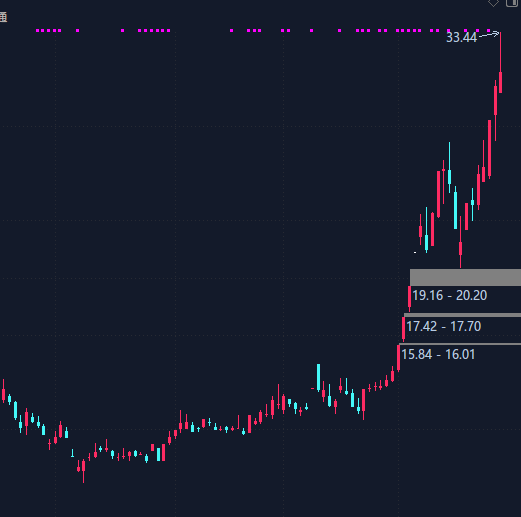
Task: Select the thin gray gap line above 15.84 - 16.01
Action: (x=460, y=344)
